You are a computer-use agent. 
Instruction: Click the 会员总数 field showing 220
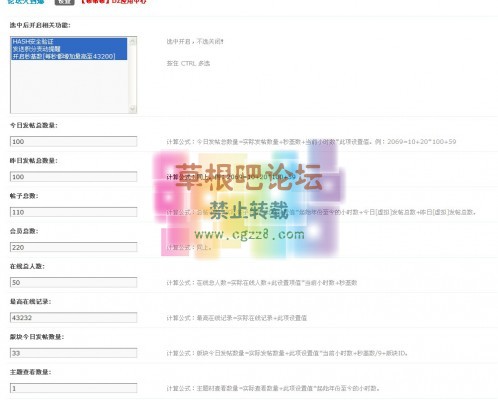73,247
